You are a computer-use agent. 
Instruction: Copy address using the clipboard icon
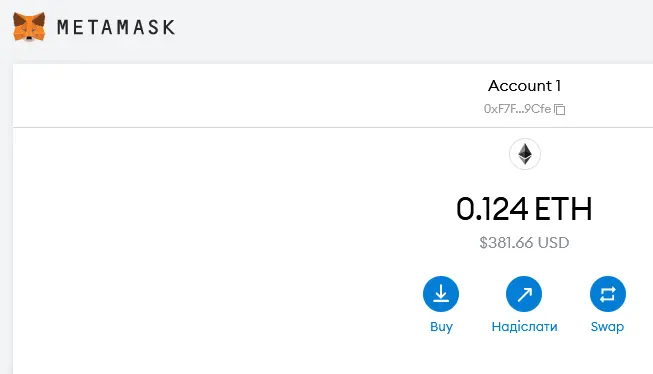tap(560, 109)
